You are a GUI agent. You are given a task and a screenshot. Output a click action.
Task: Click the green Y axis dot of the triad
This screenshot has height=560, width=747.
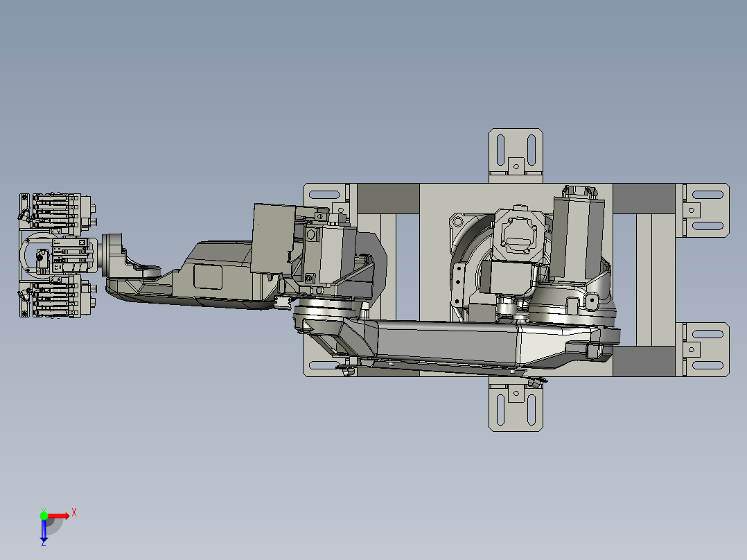click(x=44, y=516)
